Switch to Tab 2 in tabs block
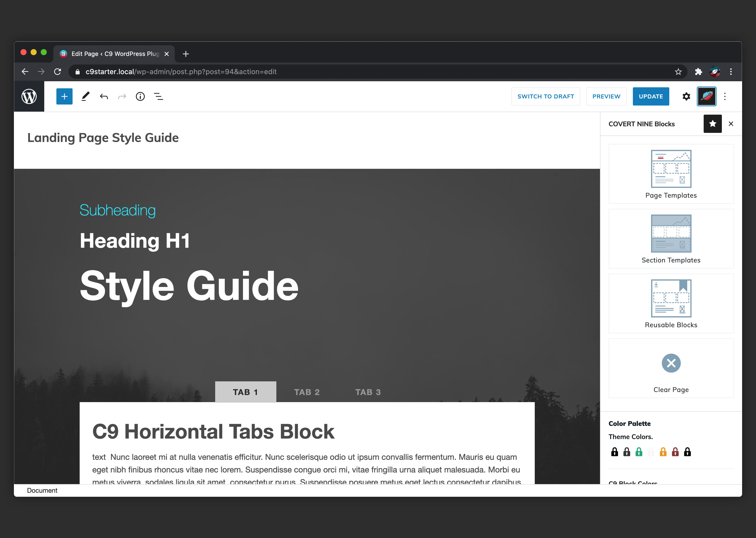 pos(307,392)
